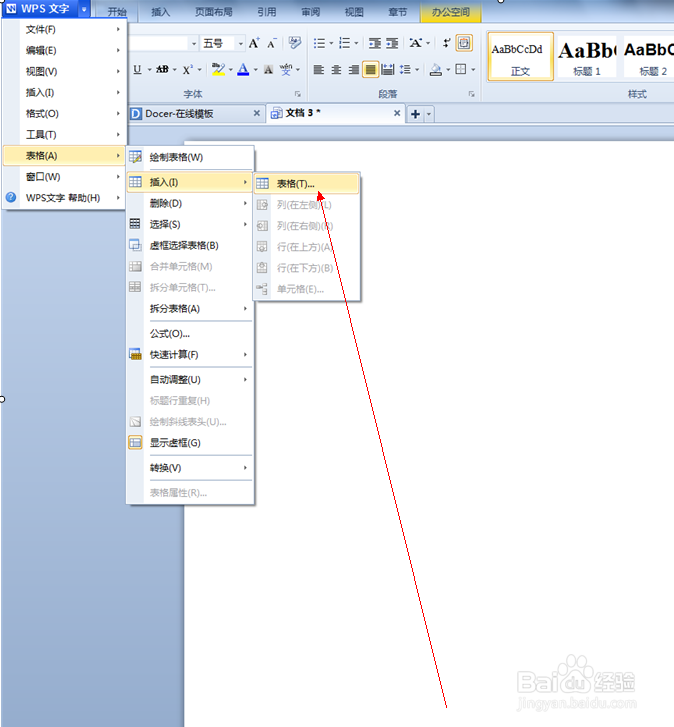Image resolution: width=674 pixels, height=727 pixels.
Task: Click the numbered list icon
Action: pos(344,43)
